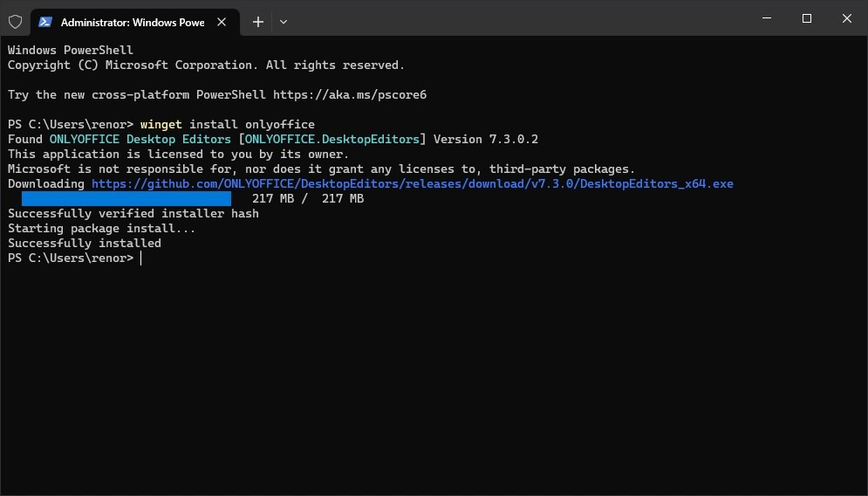Minimize the terminal window
The image size is (868, 496).
(x=767, y=18)
